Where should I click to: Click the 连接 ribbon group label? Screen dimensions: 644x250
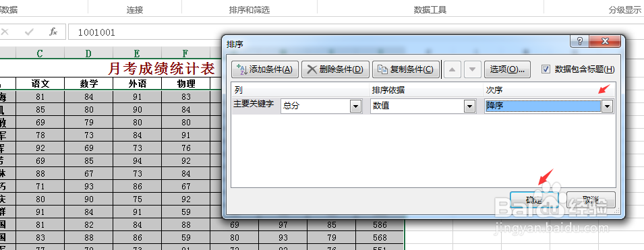[135, 10]
